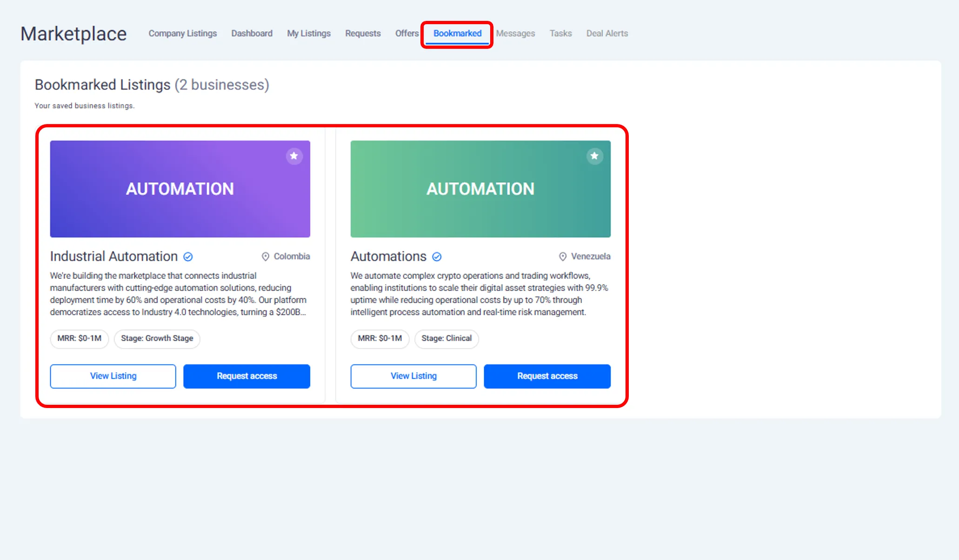The width and height of the screenshot is (959, 560).
Task: Click the Colombia location pin icon
Action: (266, 257)
